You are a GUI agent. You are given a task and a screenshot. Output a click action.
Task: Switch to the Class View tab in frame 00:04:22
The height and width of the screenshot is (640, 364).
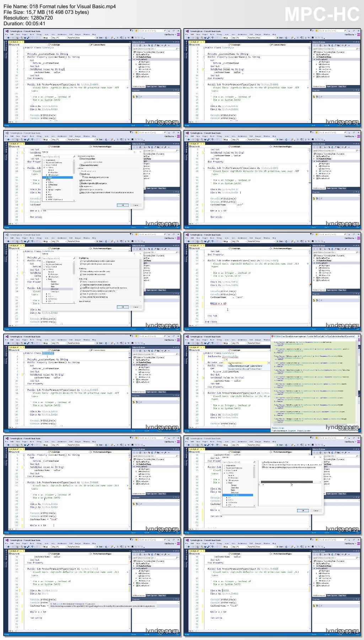click(x=342, y=494)
